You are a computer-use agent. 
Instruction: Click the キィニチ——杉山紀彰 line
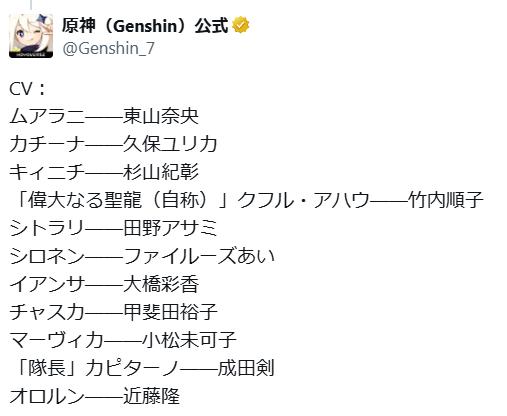104,173
